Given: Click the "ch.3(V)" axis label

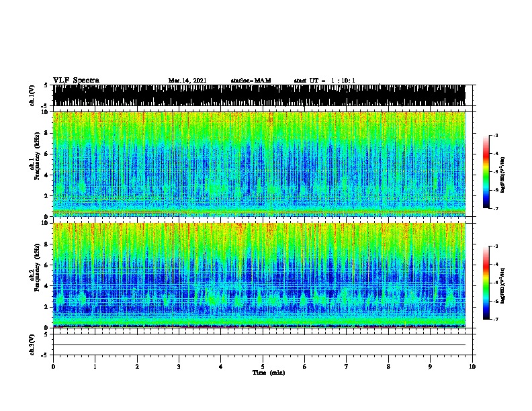Looking at the screenshot, I should 32,345.
